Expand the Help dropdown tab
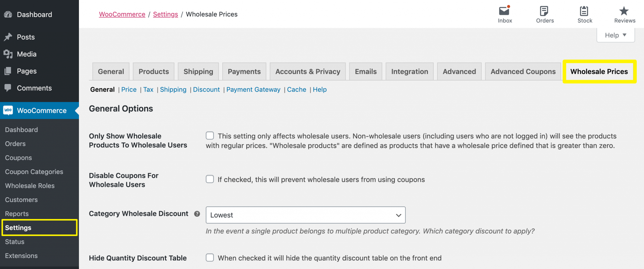Image resolution: width=644 pixels, height=269 pixels. tap(615, 35)
